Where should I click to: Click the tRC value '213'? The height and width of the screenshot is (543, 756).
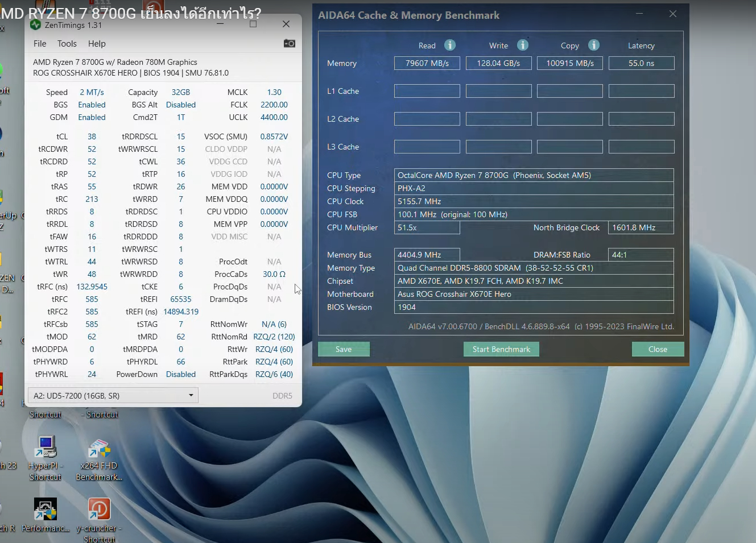[x=92, y=199]
